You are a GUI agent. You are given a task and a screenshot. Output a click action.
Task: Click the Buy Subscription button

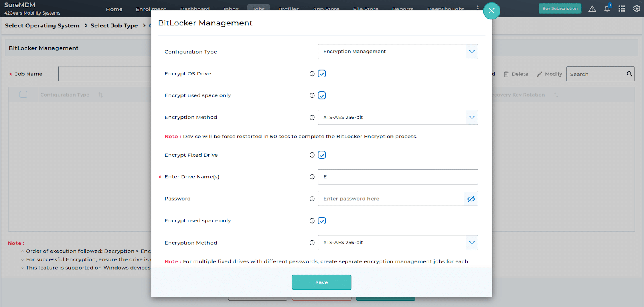(x=560, y=8)
